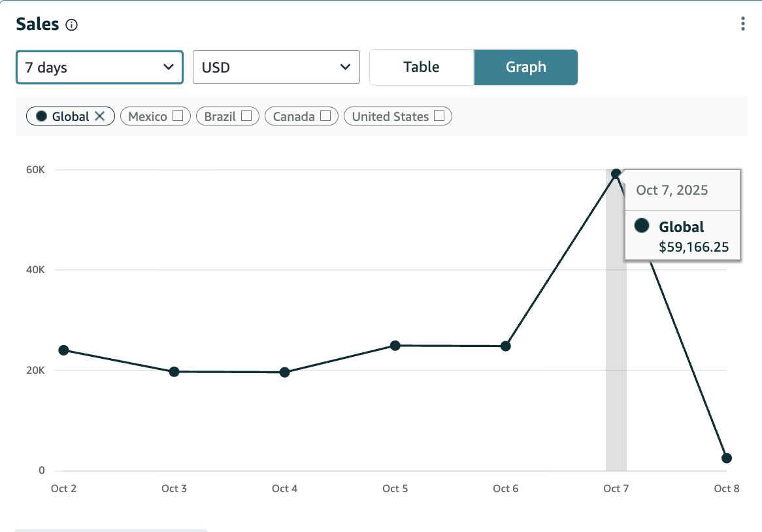The width and height of the screenshot is (762, 532).
Task: Click the Global series color dot in chip
Action: [42, 116]
